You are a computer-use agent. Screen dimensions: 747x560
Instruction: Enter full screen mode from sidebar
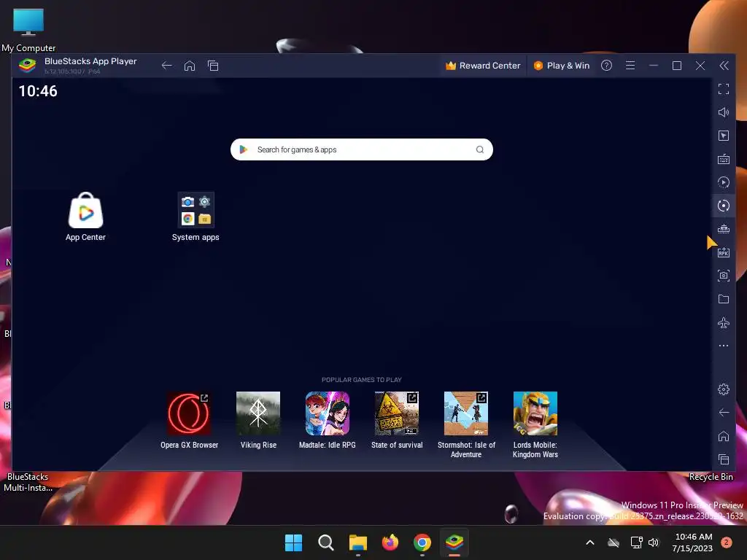click(x=724, y=89)
